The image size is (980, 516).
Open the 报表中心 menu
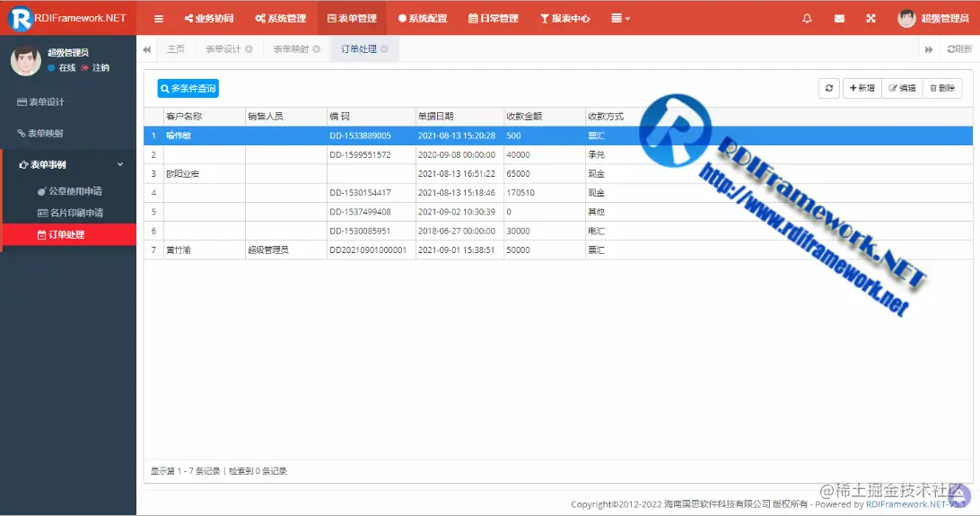coord(565,19)
